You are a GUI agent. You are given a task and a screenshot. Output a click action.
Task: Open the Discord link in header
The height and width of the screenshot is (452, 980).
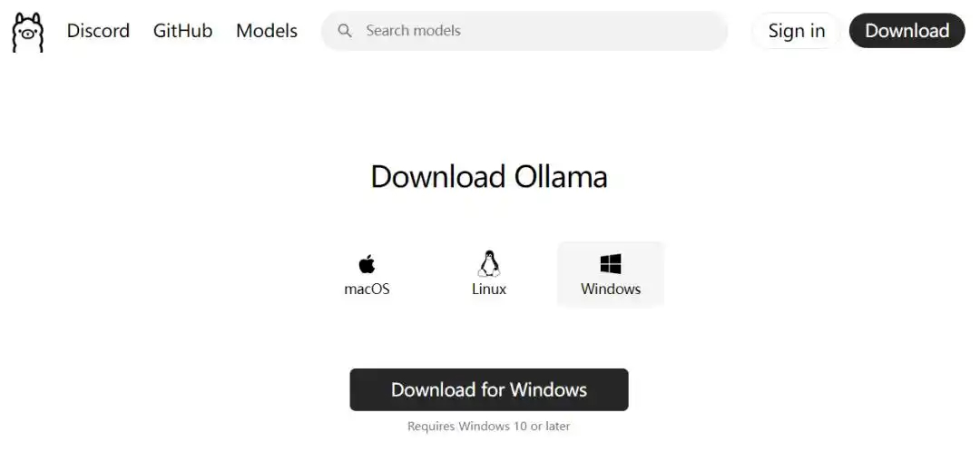98,31
